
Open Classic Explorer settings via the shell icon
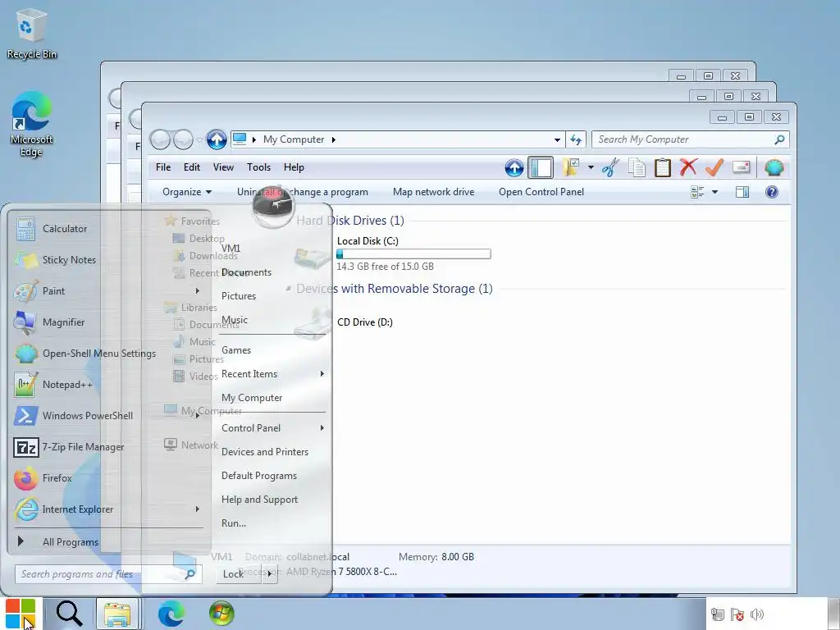[774, 167]
